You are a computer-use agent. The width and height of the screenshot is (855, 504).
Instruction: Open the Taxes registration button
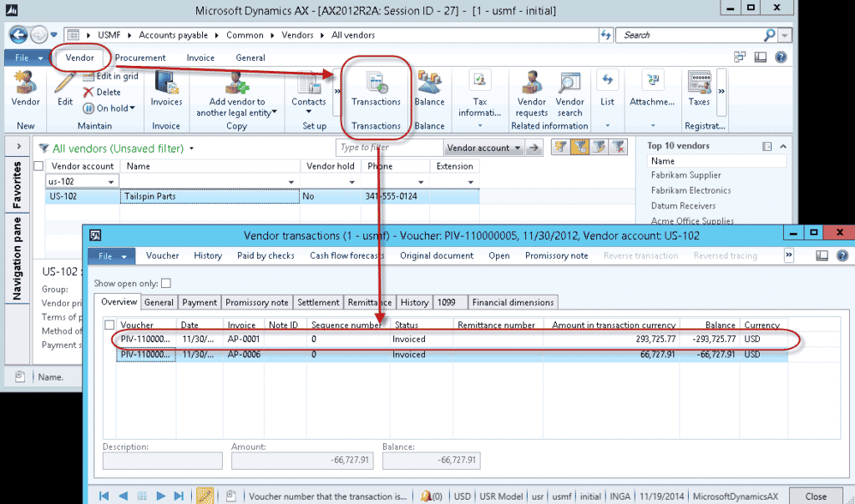(x=699, y=88)
